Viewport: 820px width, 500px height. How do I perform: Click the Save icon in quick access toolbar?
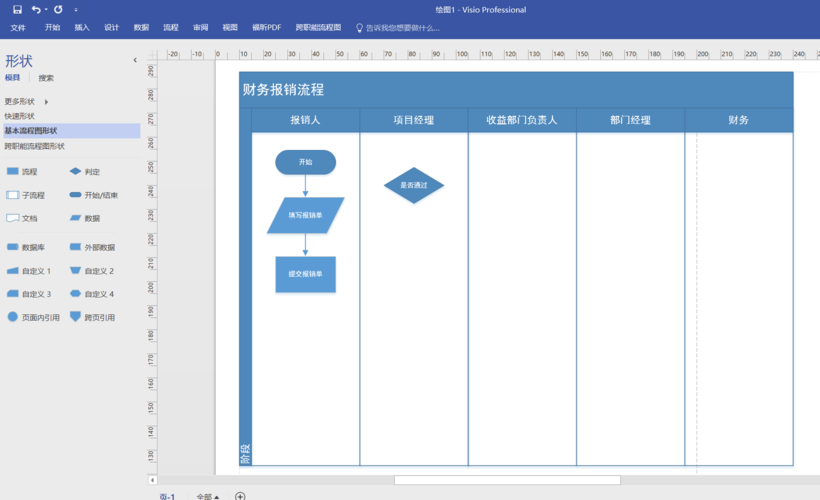click(x=17, y=9)
